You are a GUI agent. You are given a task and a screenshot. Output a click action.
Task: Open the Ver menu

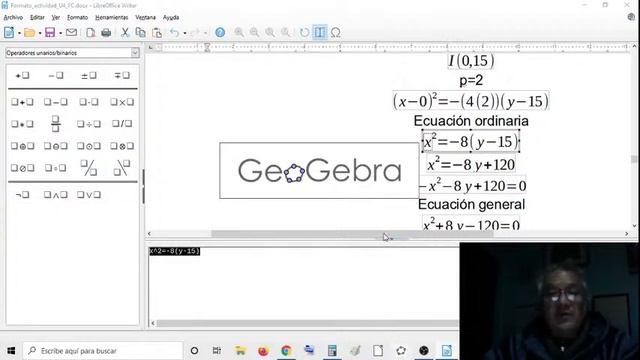(56, 18)
